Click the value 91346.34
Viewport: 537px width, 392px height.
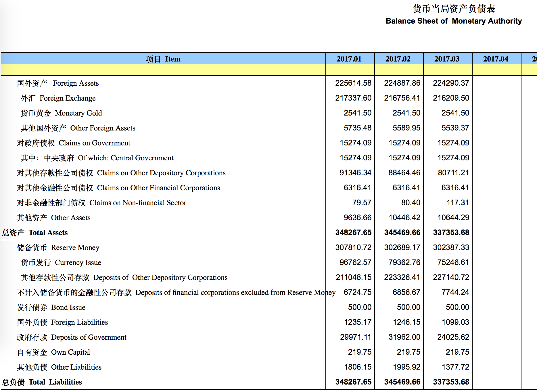[355, 173]
